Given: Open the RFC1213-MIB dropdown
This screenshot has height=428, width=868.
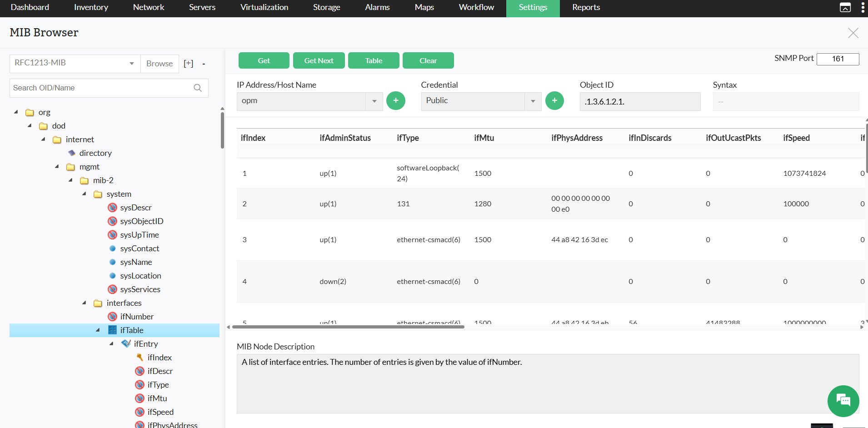Looking at the screenshot, I should click(x=131, y=63).
